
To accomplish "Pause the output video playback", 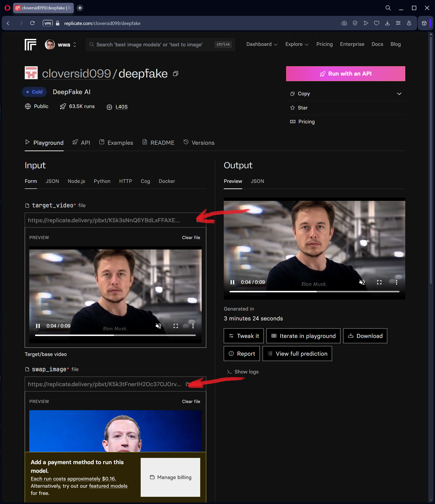I will pos(232,282).
